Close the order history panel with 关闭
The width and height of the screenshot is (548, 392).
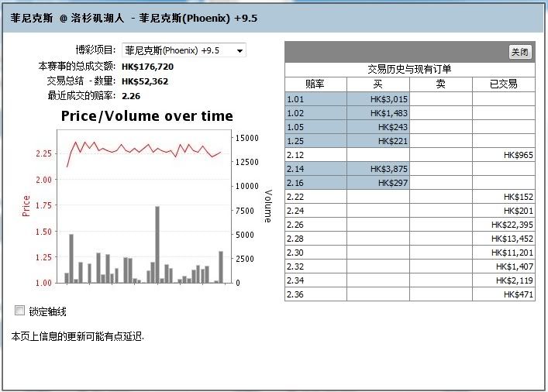(x=519, y=52)
